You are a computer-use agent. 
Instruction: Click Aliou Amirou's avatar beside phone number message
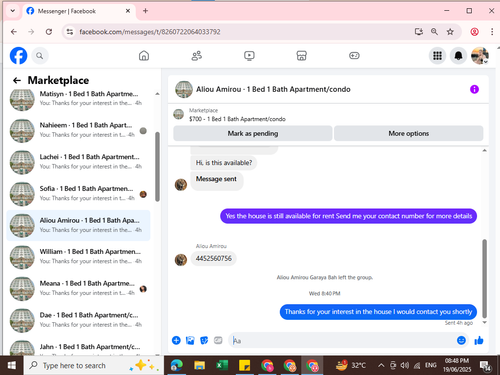[181, 260]
